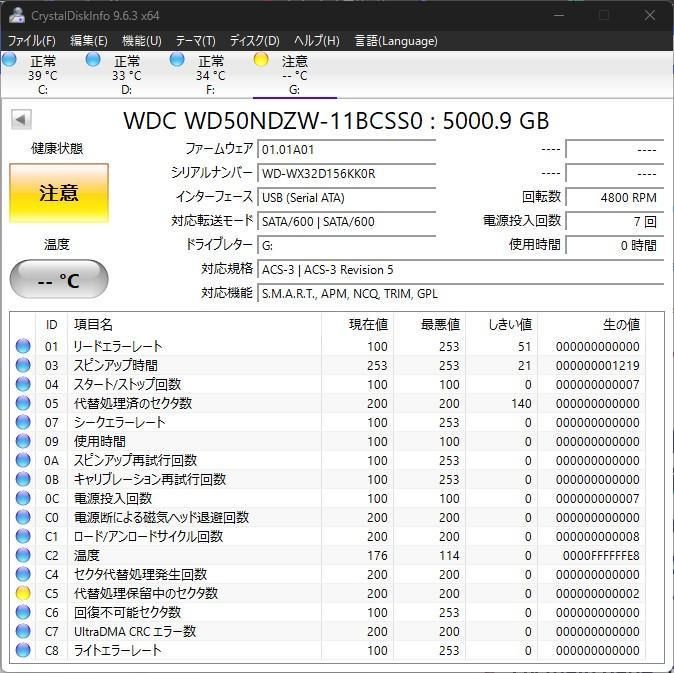Select the yellow G: drive caution orb
Image resolution: width=674 pixels, height=673 pixels.
click(x=262, y=60)
